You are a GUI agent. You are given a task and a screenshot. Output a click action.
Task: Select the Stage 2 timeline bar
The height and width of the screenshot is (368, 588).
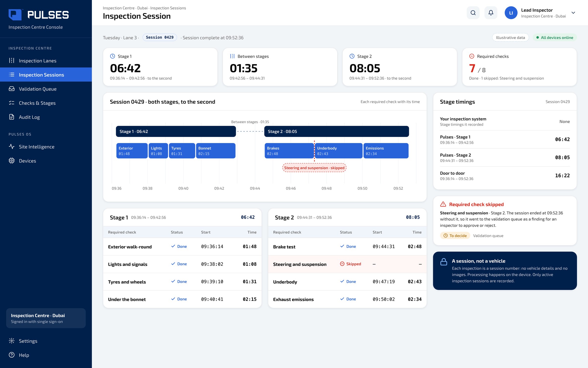[337, 131]
